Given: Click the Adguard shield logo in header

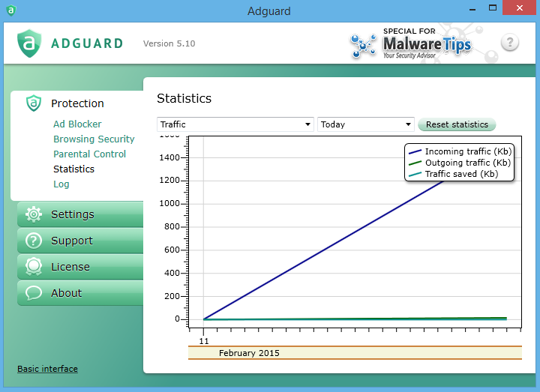Looking at the screenshot, I should (x=29, y=43).
